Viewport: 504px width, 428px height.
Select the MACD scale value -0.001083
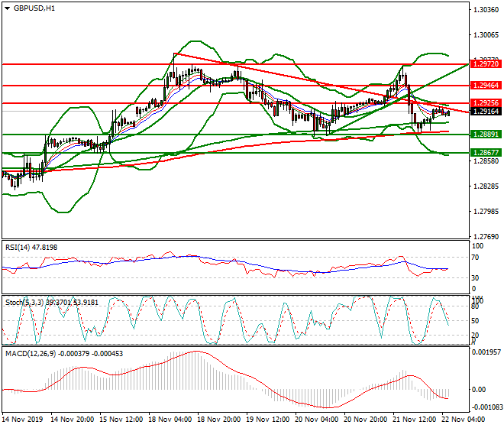pyautogui.click(x=486, y=407)
